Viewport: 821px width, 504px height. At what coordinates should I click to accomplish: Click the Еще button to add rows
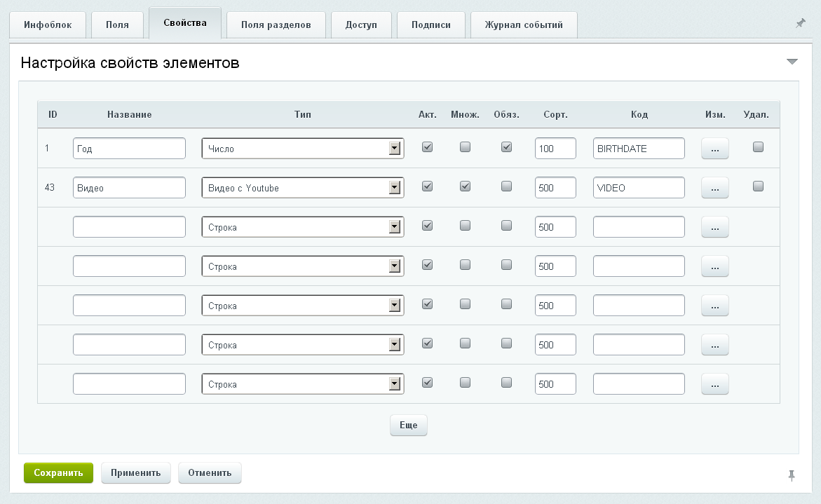408,425
